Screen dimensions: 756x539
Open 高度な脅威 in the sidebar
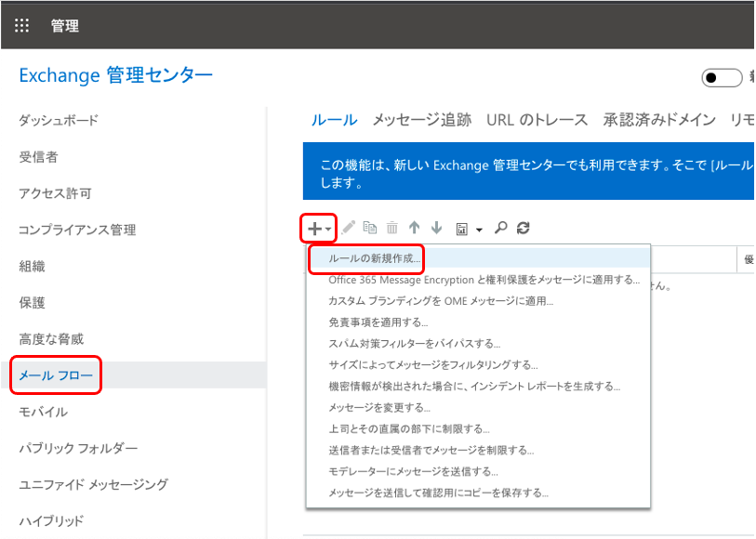point(51,339)
